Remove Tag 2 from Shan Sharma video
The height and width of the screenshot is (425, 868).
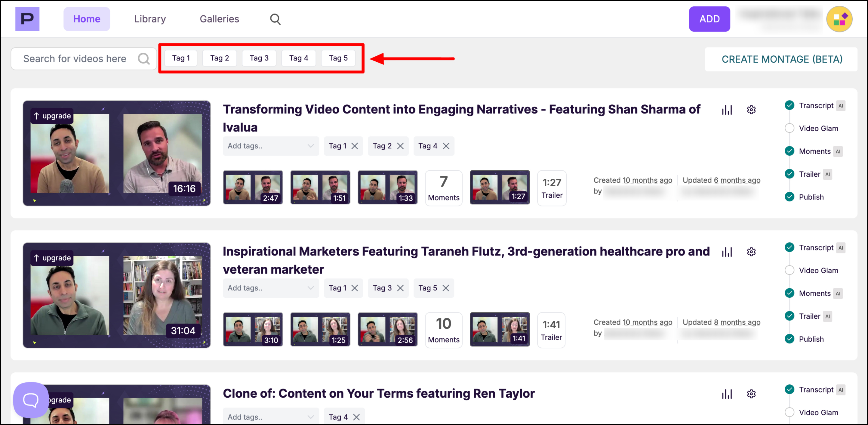[400, 146]
